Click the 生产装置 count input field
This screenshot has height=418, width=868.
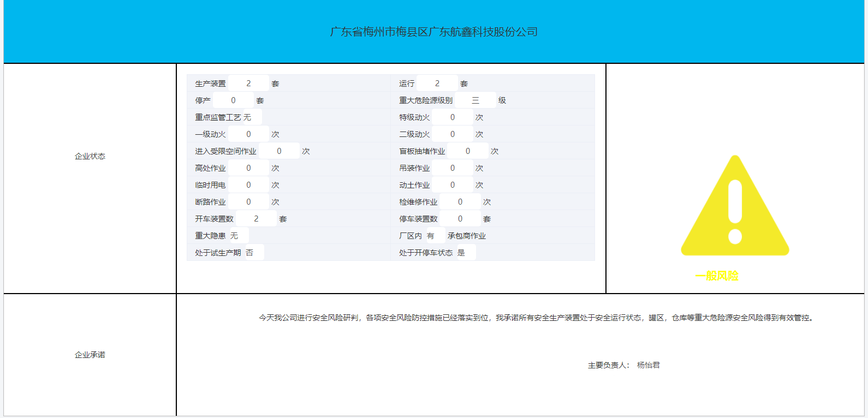point(248,83)
